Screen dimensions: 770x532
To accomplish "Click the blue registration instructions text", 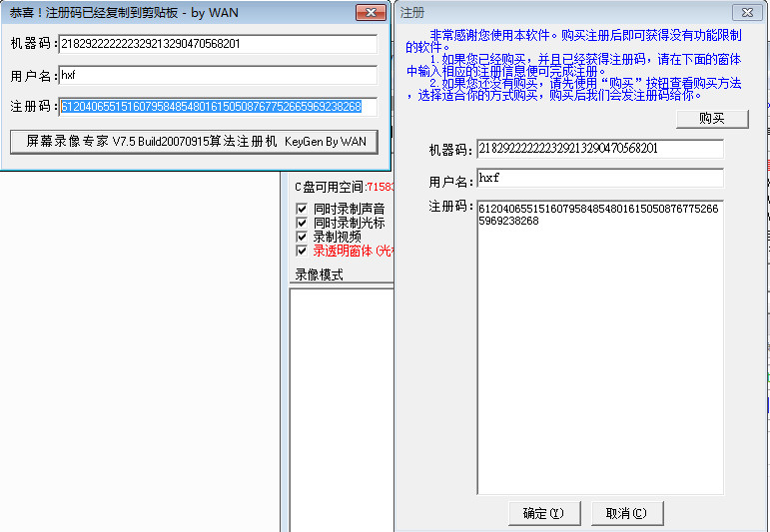I will click(573, 65).
